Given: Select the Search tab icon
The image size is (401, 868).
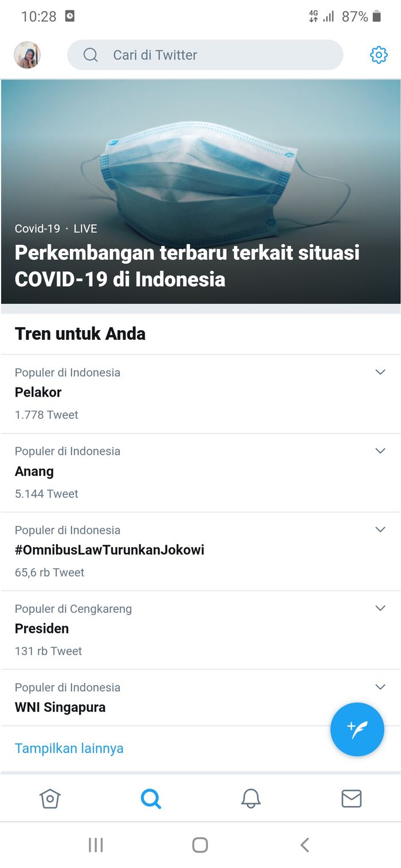Looking at the screenshot, I should (151, 798).
